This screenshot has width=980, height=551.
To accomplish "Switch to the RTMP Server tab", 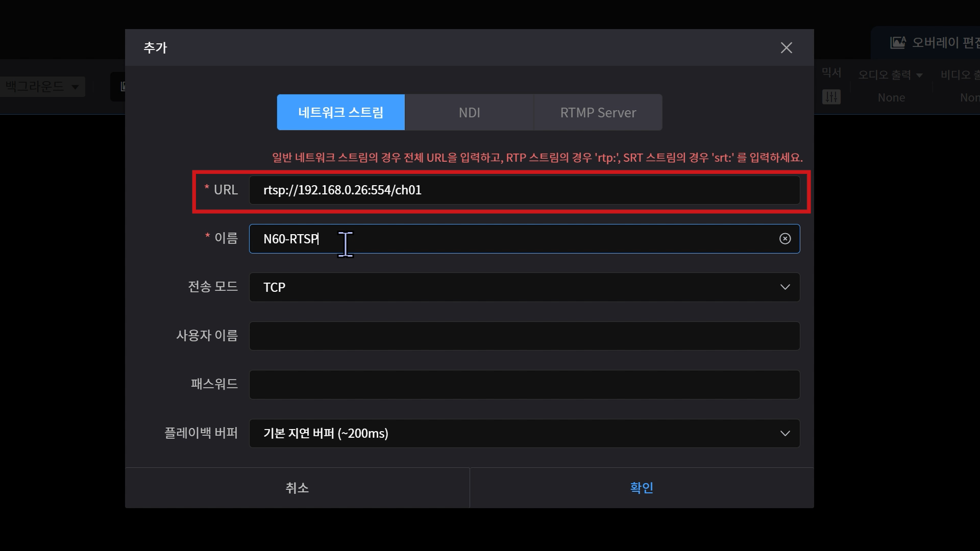I will click(x=598, y=112).
